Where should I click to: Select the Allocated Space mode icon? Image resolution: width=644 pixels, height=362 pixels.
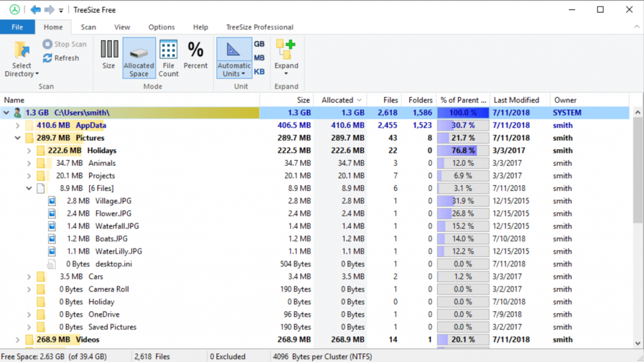tap(138, 57)
